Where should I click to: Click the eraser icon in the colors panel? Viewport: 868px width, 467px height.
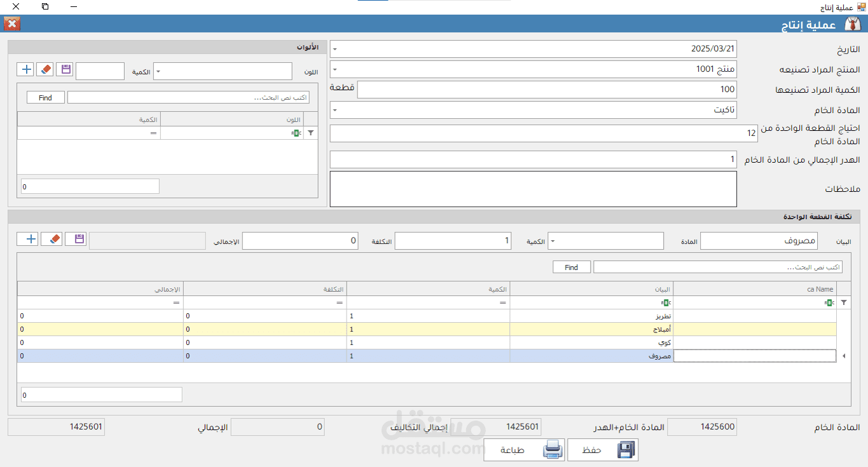pos(45,70)
